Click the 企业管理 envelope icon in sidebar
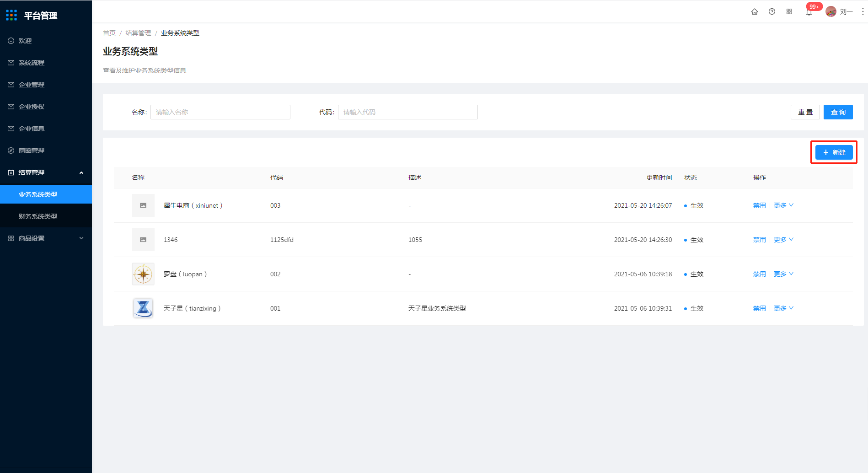 coord(11,85)
